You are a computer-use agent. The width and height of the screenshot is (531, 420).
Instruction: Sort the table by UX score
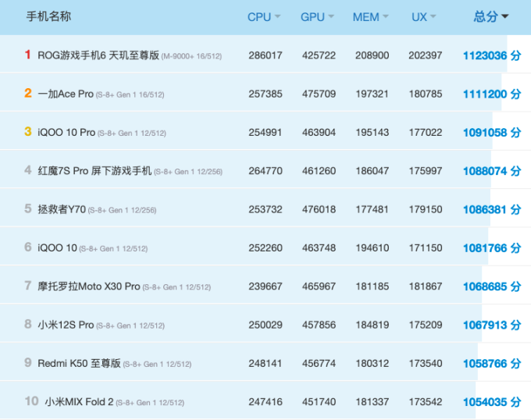(x=424, y=17)
